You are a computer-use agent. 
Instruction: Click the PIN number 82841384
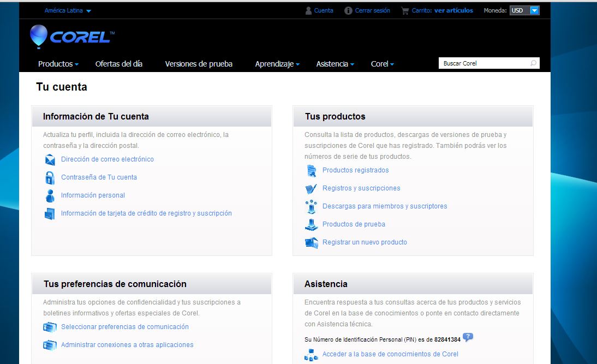[x=447, y=339]
